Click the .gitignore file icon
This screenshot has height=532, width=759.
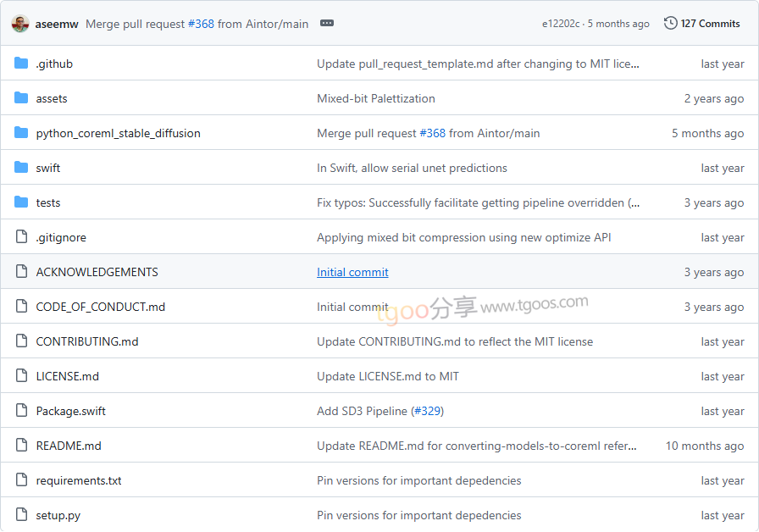tap(21, 237)
